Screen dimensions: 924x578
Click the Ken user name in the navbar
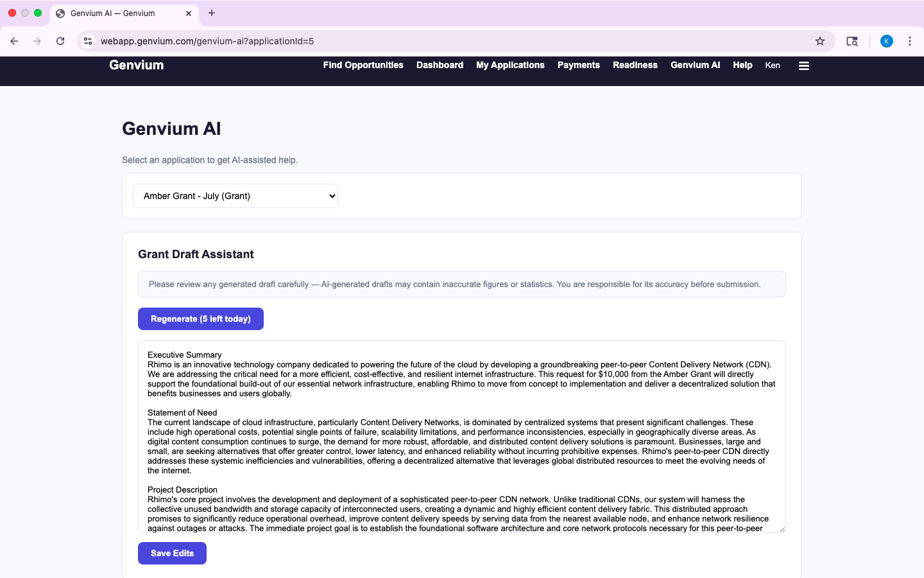(773, 65)
